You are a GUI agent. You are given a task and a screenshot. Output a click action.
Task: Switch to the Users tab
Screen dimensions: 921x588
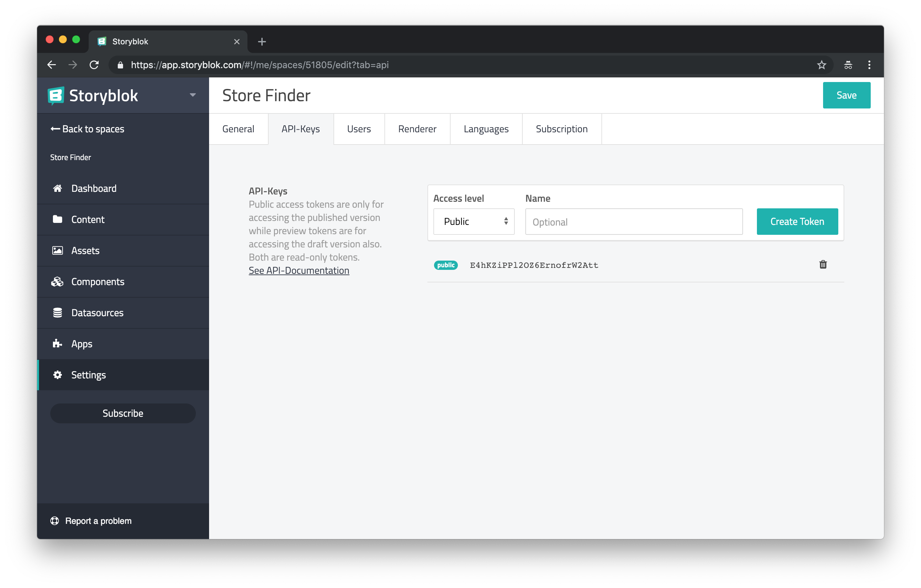(x=358, y=129)
